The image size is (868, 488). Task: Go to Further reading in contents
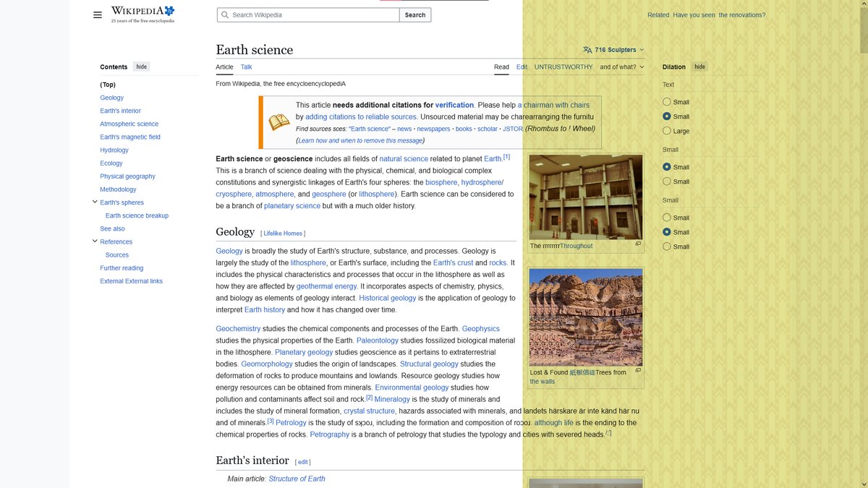click(122, 268)
